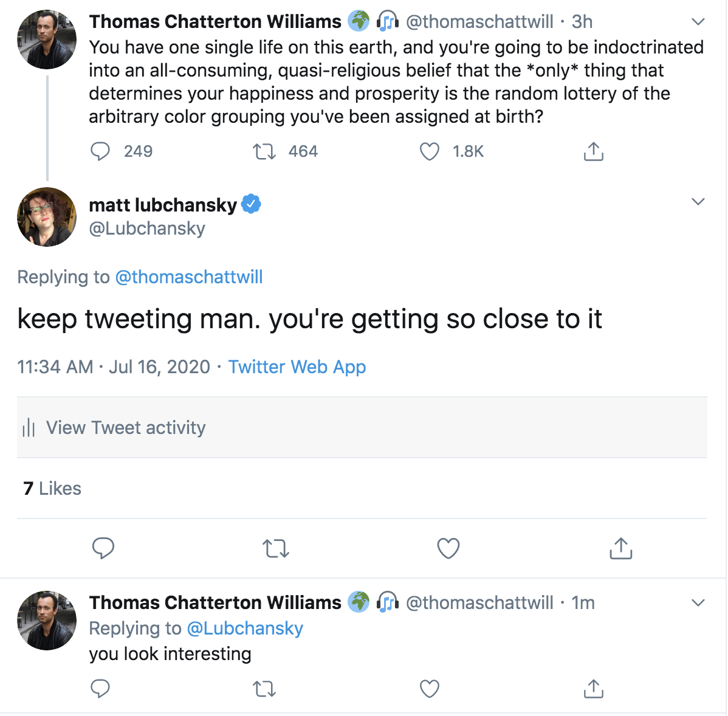
Task: Open the top tweet's chevron options menu
Action: coord(698,22)
